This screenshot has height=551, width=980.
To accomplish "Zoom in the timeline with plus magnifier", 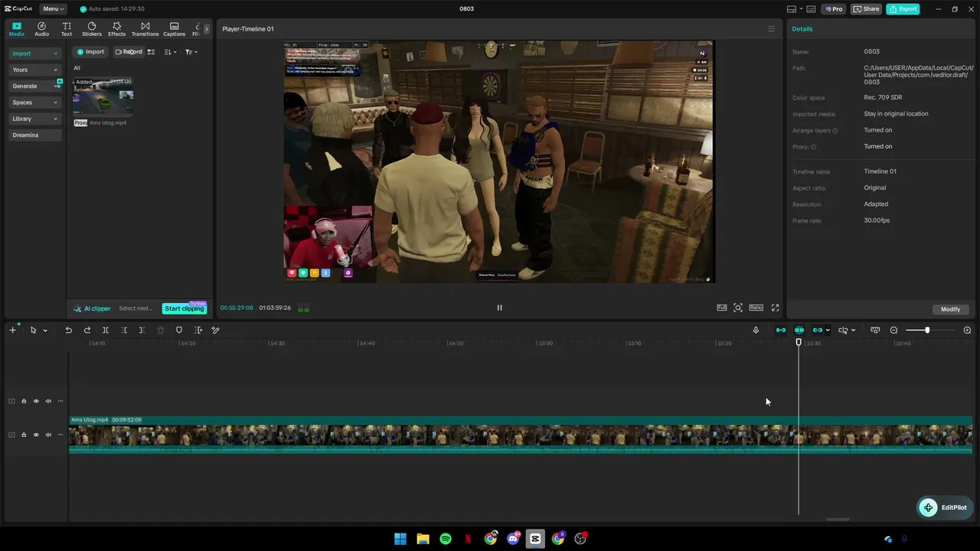I will point(967,330).
